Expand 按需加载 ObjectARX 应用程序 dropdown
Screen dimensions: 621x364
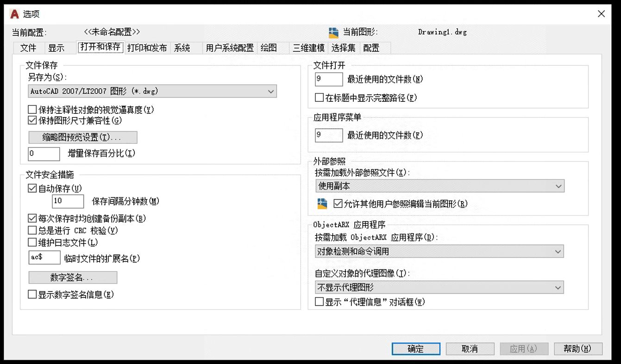439,252
